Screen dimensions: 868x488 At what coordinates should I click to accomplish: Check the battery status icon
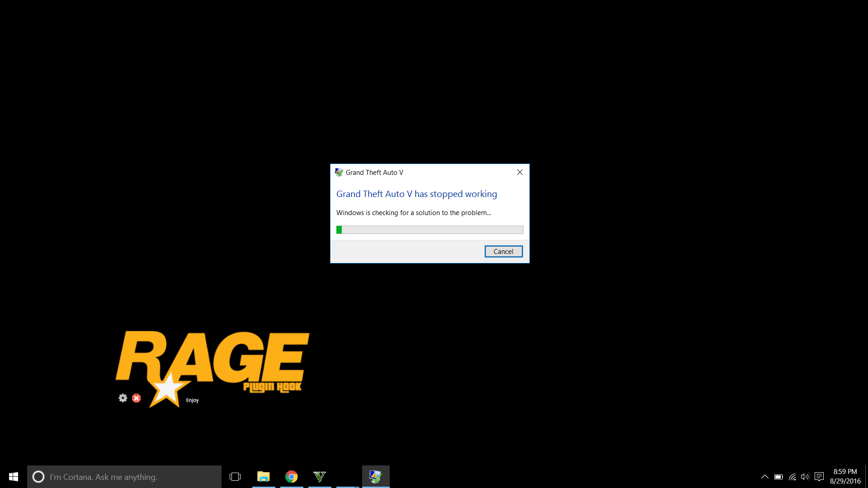[778, 477]
